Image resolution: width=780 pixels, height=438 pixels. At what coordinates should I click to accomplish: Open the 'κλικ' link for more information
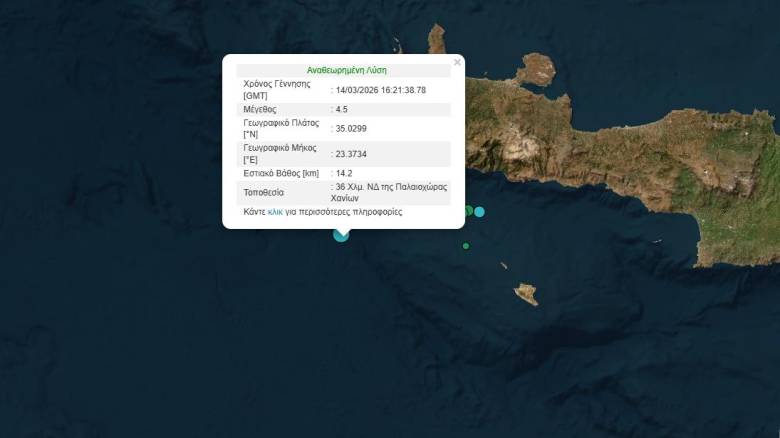point(275,212)
